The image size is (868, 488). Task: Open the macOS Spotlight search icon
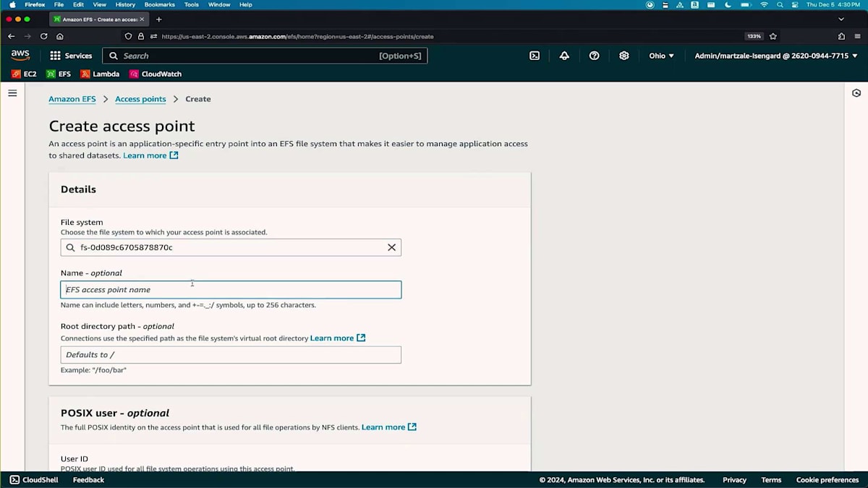coord(780,4)
